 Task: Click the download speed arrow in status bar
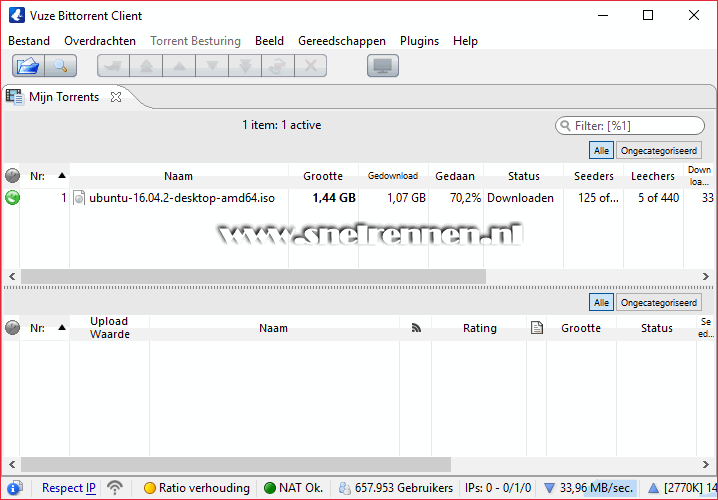click(549, 489)
